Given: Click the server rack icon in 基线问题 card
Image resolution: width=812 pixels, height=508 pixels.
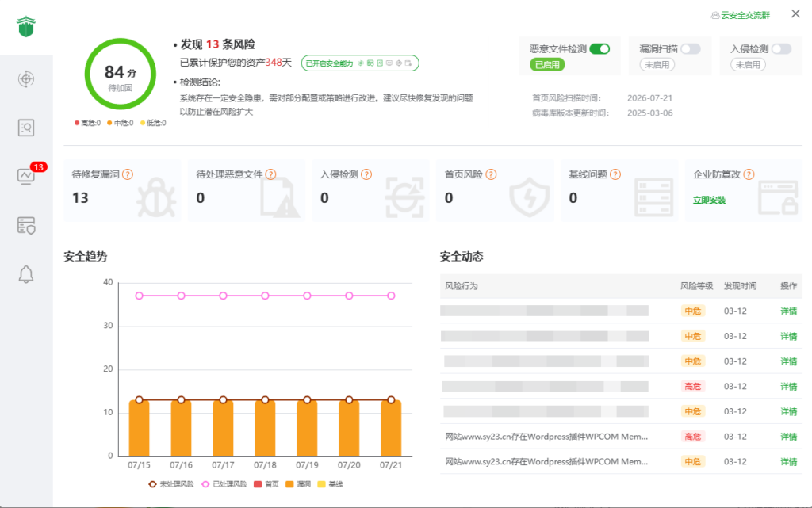Looking at the screenshot, I should click(654, 197).
